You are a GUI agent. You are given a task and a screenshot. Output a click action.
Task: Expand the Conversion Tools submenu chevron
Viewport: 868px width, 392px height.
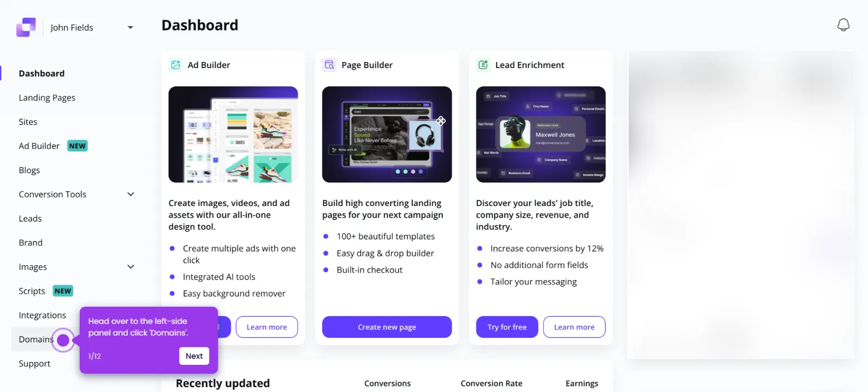point(131,194)
